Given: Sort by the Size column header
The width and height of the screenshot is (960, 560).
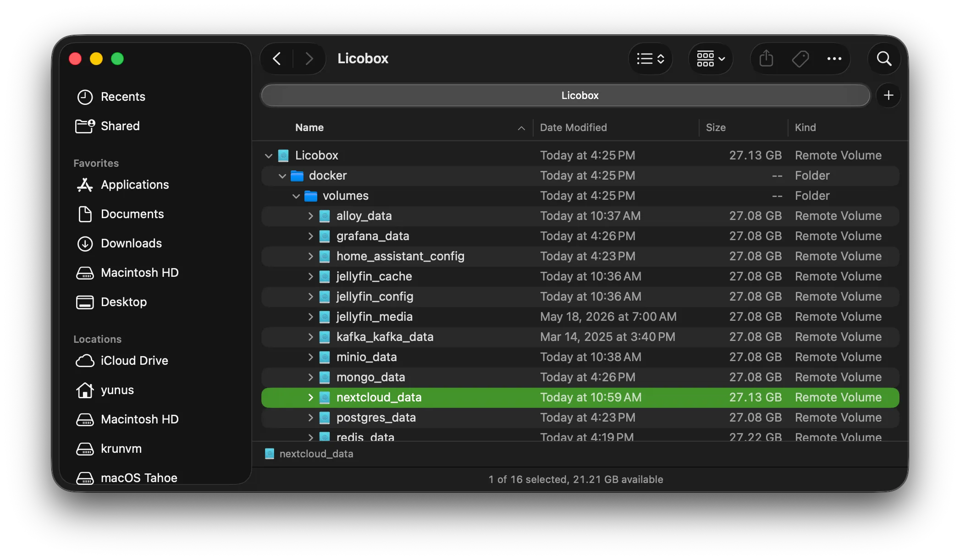Looking at the screenshot, I should [x=716, y=127].
